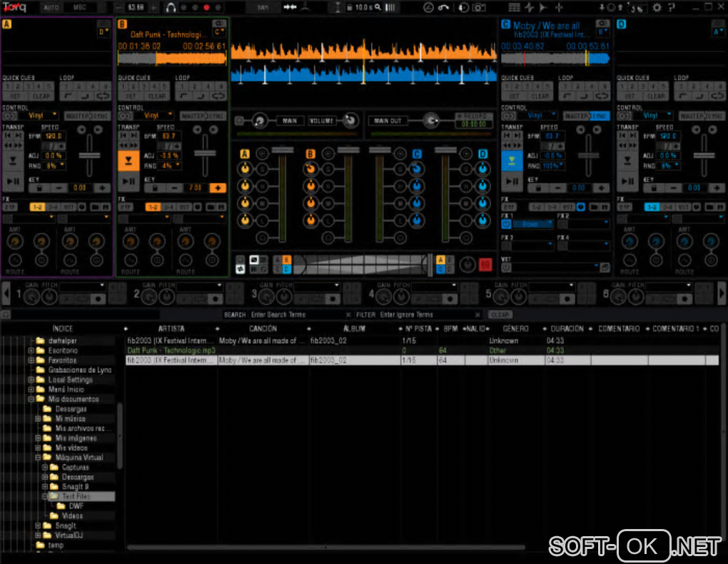The width and height of the screenshot is (728, 564).
Task: Click channel A volume fader handle
Action: 283,150
